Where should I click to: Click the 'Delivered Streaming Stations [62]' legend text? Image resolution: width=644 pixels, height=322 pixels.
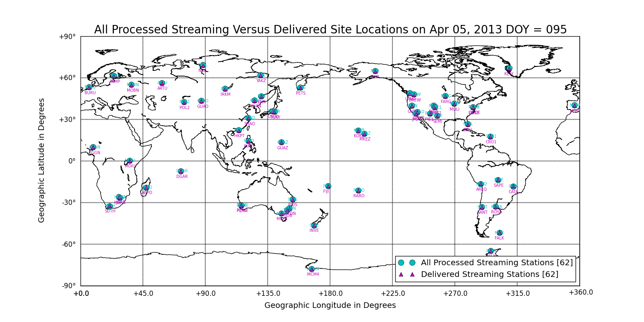489,275
